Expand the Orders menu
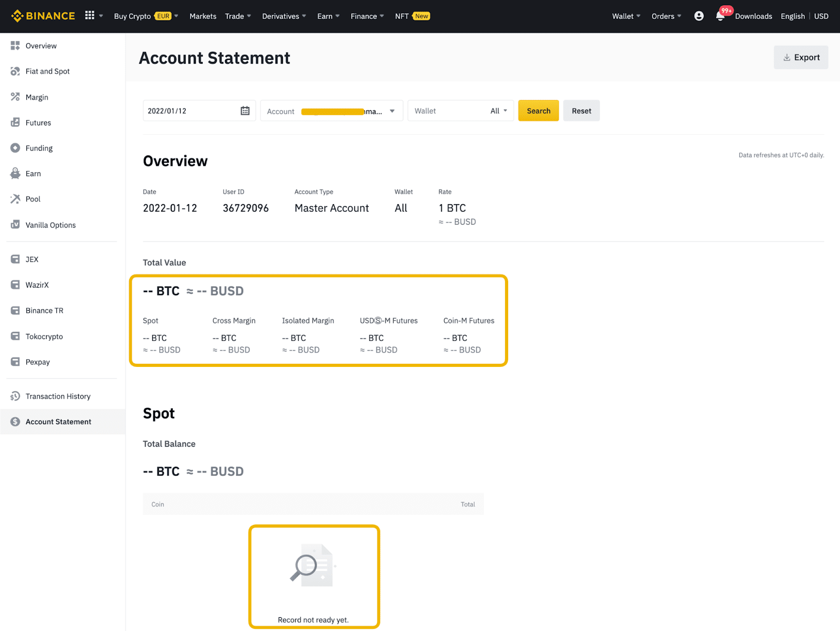The height and width of the screenshot is (631, 840). [666, 16]
